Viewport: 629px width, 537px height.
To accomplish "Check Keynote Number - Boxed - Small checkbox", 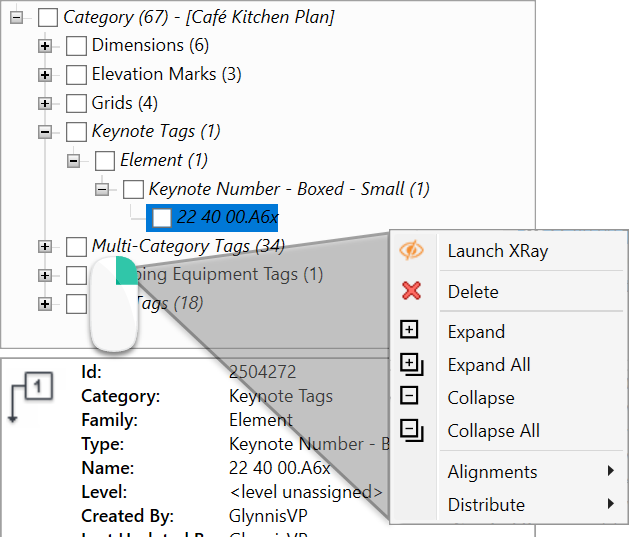I will click(x=133, y=189).
